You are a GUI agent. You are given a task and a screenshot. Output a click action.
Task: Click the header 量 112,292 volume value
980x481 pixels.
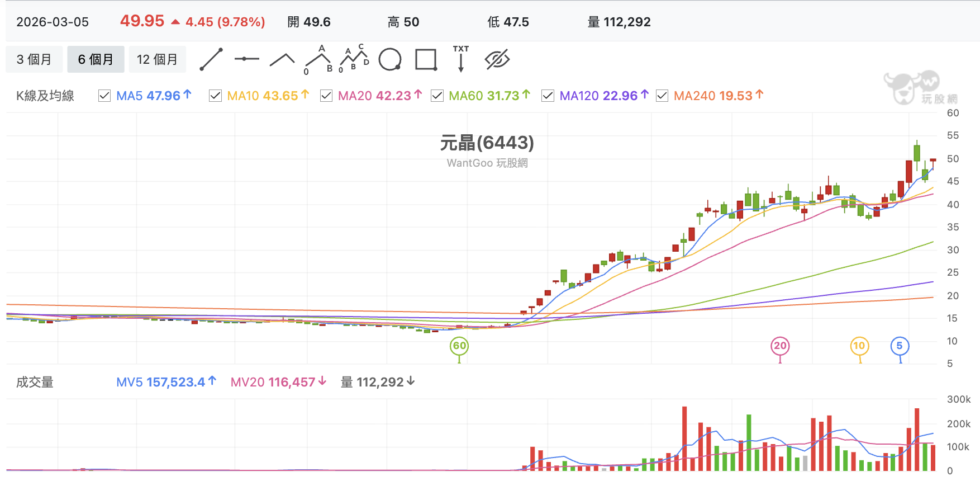click(619, 22)
